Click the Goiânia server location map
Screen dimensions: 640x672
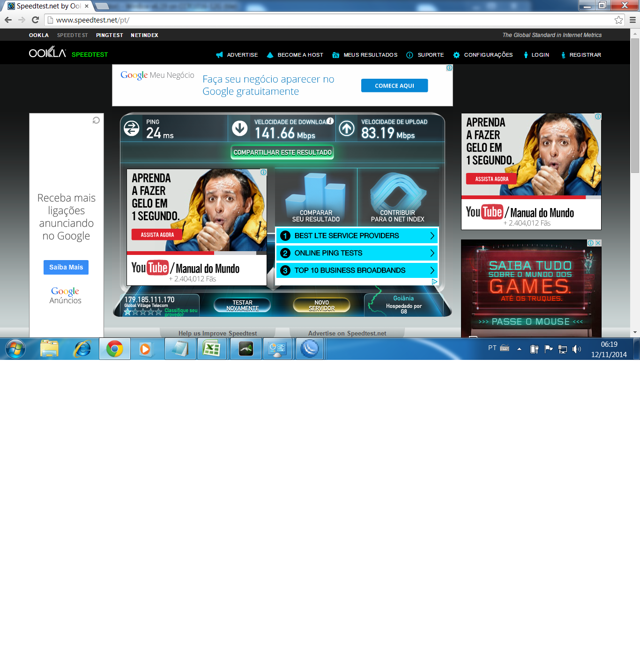coord(403,305)
